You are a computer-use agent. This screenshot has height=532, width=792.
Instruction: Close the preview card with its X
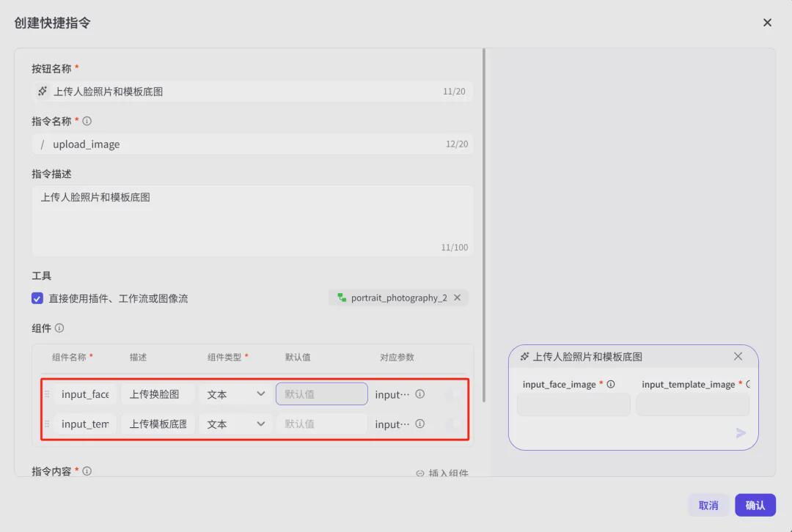[x=738, y=356]
